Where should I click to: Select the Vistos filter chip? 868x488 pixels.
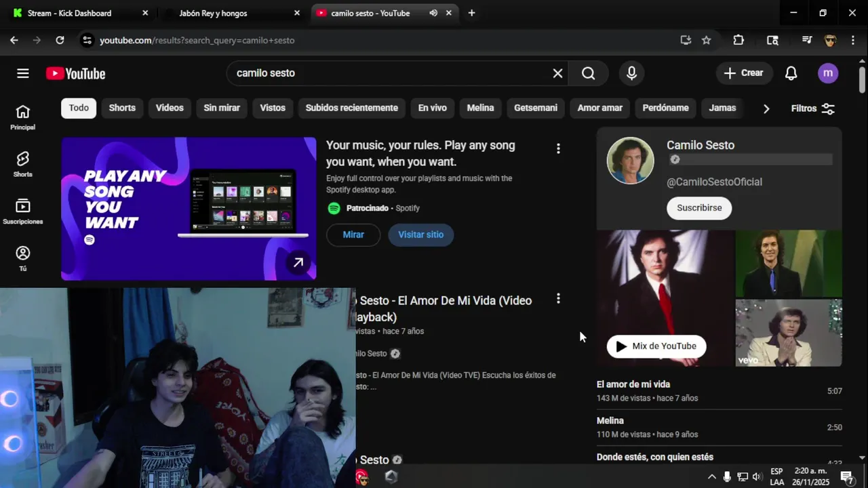(273, 108)
